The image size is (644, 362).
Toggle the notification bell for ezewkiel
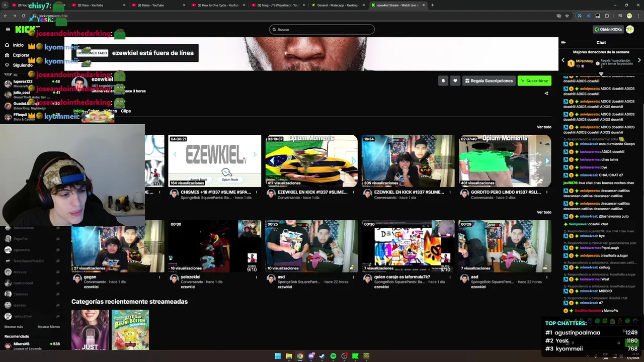point(443,80)
